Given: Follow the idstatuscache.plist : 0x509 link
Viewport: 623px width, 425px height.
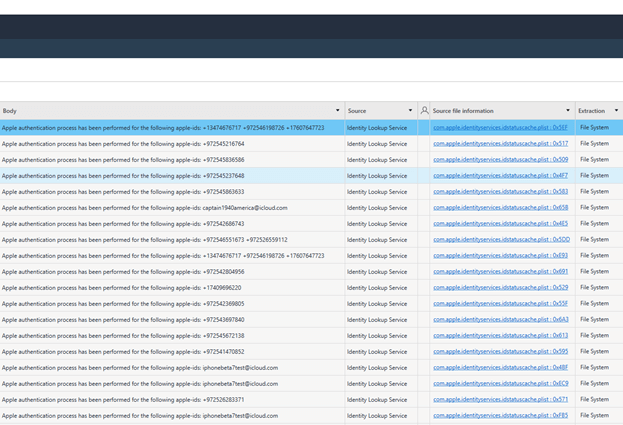Looking at the screenshot, I should pyautogui.click(x=500, y=160).
